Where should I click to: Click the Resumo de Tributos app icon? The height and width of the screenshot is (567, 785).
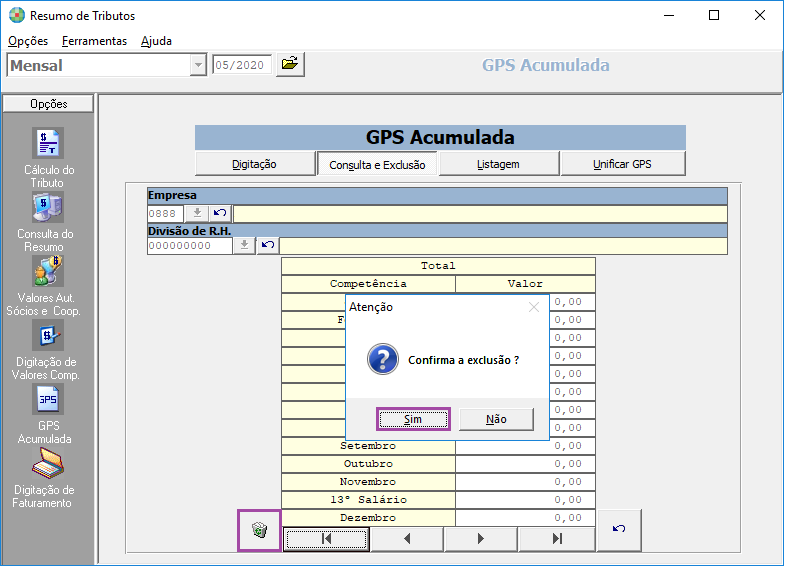17,16
